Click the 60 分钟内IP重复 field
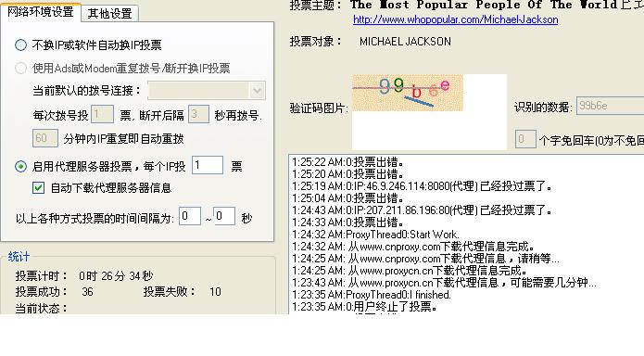This screenshot has width=644, height=356. coord(44,138)
